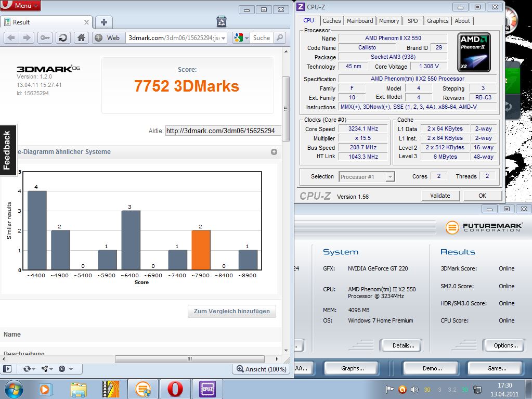The height and width of the screenshot is (399, 532).
Task: Open Opera Unite icon menu
Action: 47,369
